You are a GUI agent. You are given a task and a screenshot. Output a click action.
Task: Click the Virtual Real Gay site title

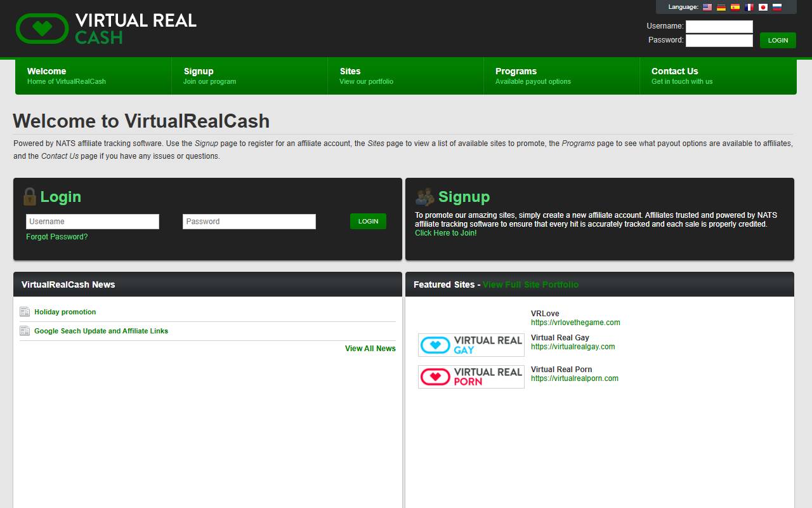(x=560, y=338)
